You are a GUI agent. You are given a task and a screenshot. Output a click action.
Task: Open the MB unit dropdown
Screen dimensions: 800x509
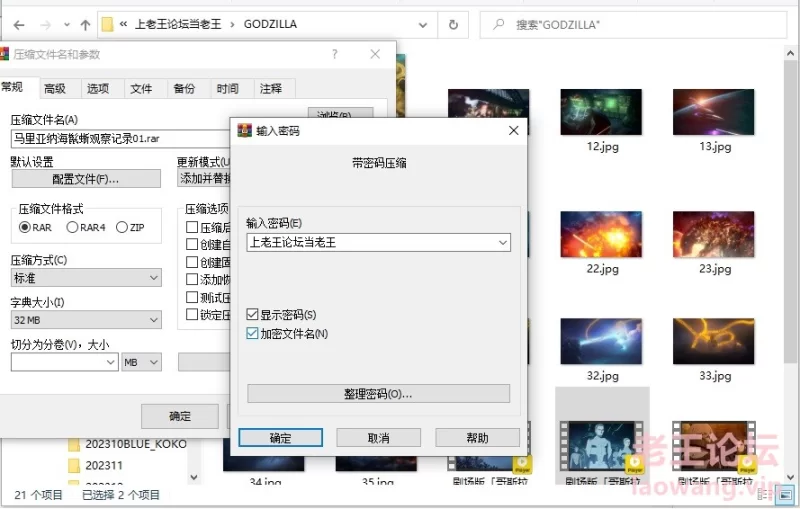pyautogui.click(x=141, y=362)
